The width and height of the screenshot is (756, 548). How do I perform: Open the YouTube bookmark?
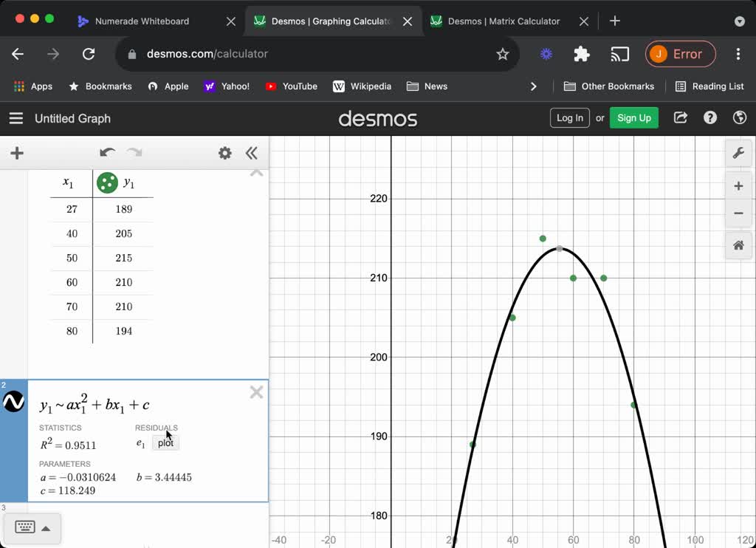click(291, 86)
